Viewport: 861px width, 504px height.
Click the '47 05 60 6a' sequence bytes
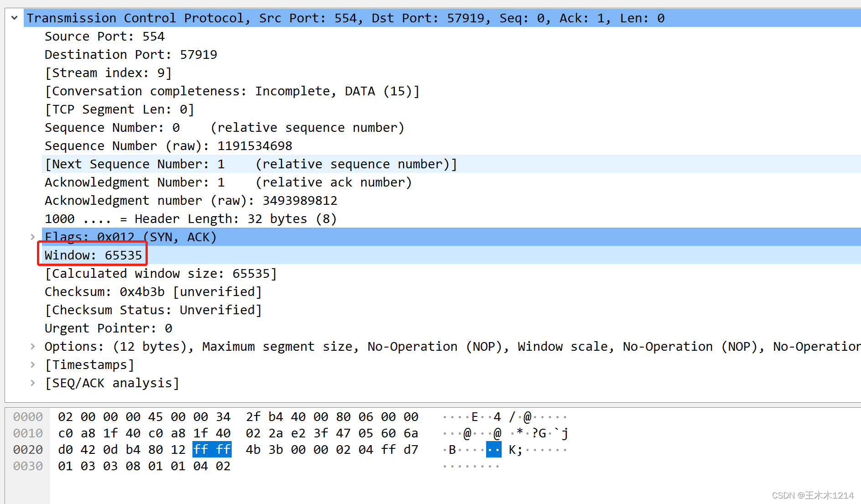(x=377, y=433)
